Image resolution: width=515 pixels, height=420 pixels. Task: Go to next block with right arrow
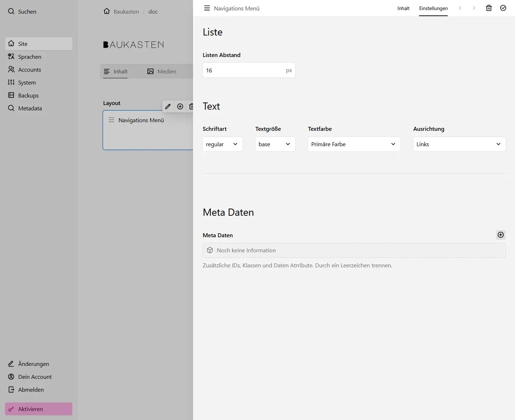click(x=474, y=8)
